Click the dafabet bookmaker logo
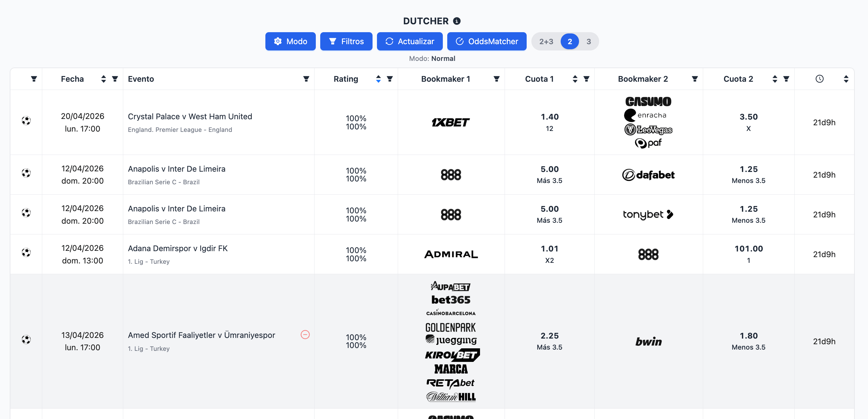The image size is (868, 419). (x=648, y=175)
